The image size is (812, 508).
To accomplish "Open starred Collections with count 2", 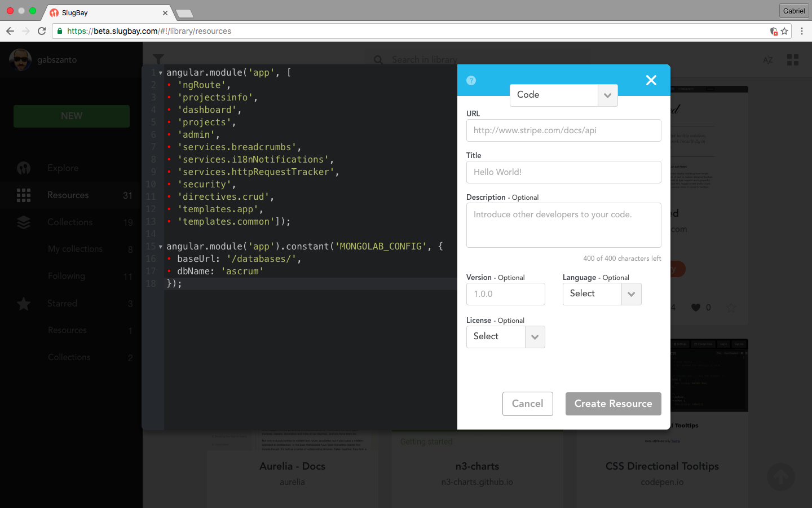I will [x=71, y=357].
